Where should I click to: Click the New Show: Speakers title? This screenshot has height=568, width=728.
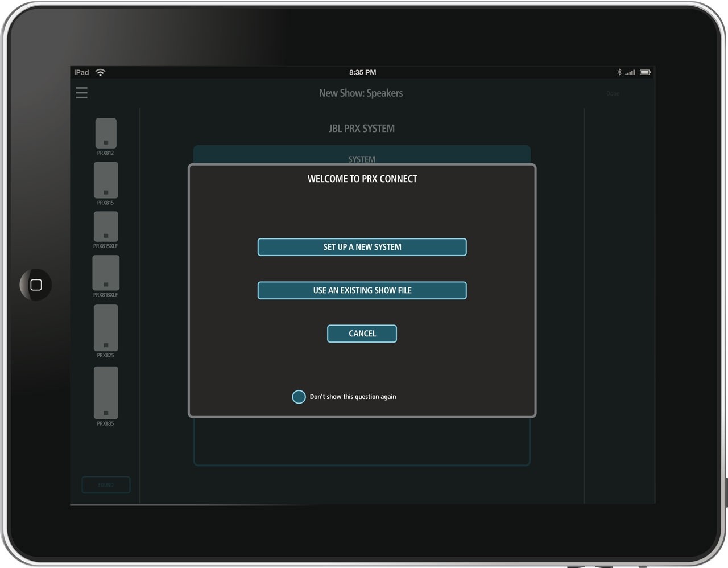point(361,93)
